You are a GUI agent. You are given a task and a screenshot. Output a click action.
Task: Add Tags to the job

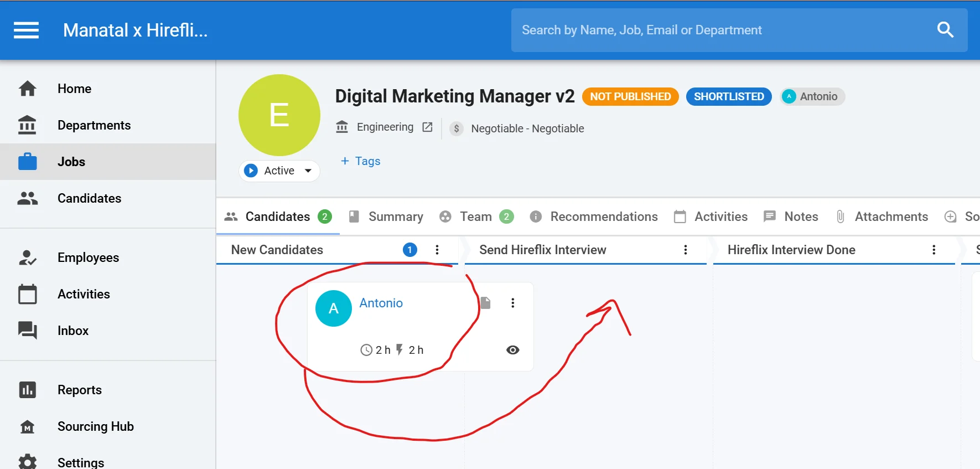(361, 161)
